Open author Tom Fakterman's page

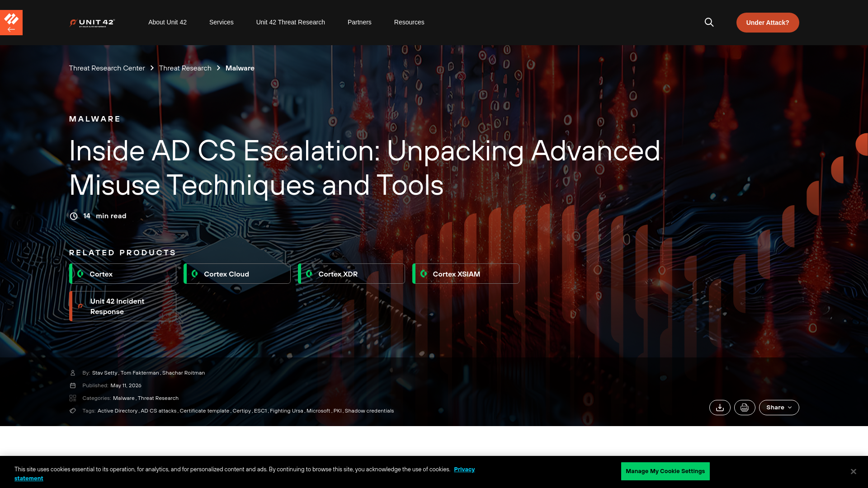(x=140, y=373)
